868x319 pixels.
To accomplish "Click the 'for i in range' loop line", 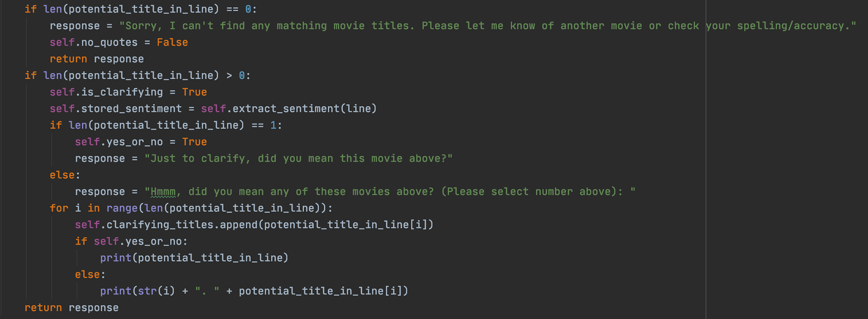I will [191, 208].
